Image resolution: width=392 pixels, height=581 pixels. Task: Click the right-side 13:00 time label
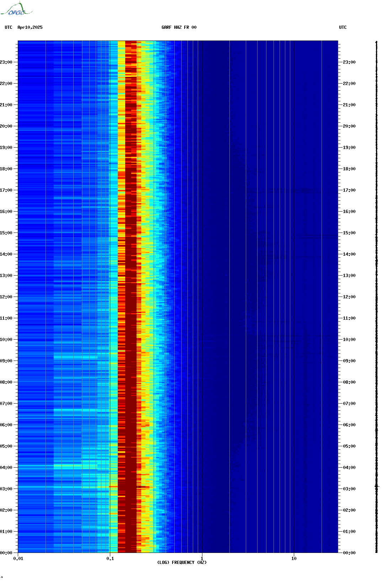[349, 276]
